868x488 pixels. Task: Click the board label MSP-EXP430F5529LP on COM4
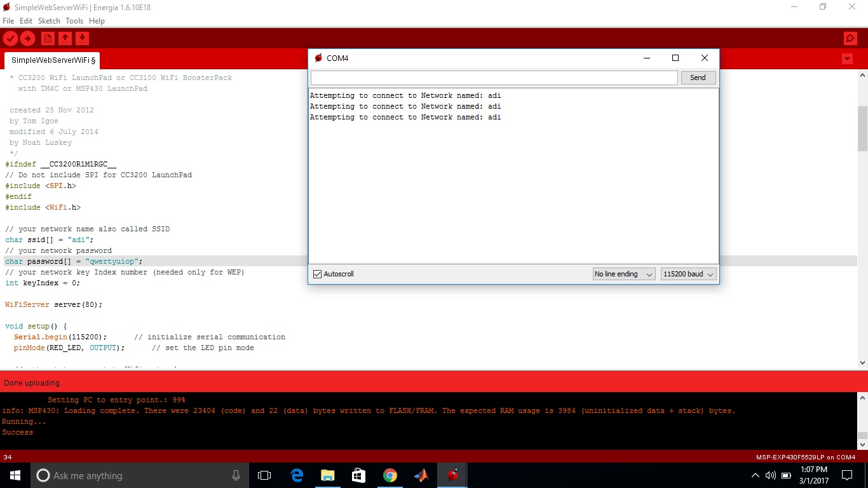coord(806,457)
